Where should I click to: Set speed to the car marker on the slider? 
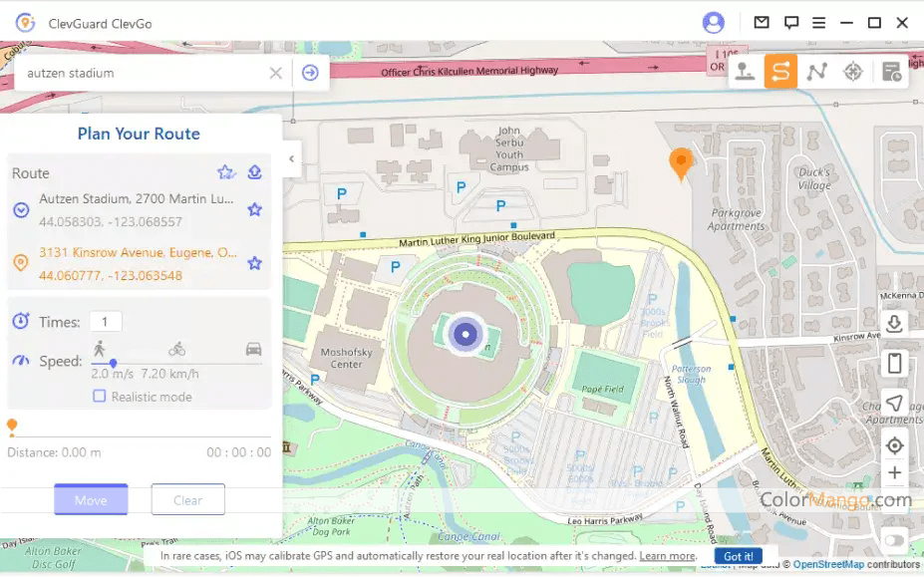[x=254, y=349]
